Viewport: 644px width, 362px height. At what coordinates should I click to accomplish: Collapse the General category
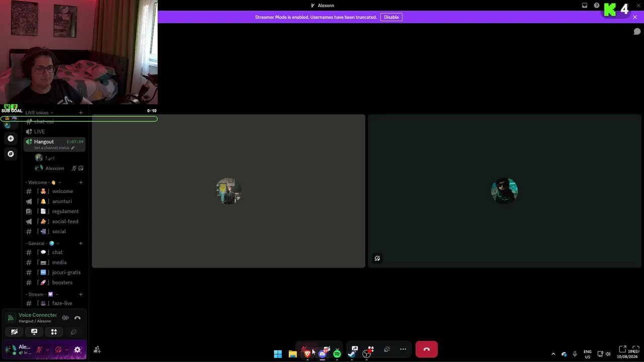(x=43, y=243)
